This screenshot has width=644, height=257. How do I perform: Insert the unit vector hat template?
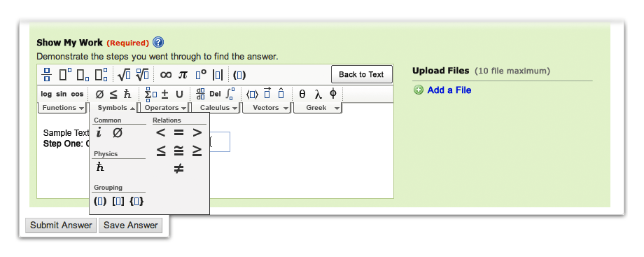click(281, 94)
